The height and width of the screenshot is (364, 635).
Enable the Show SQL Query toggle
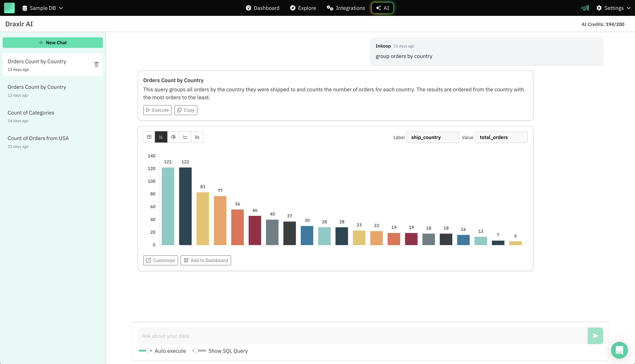click(x=199, y=351)
